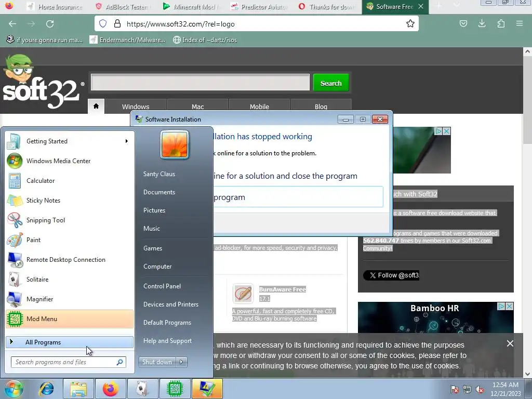Open the Blog tab on soft32
Screen dimensions: 532x399
[x=321, y=107]
